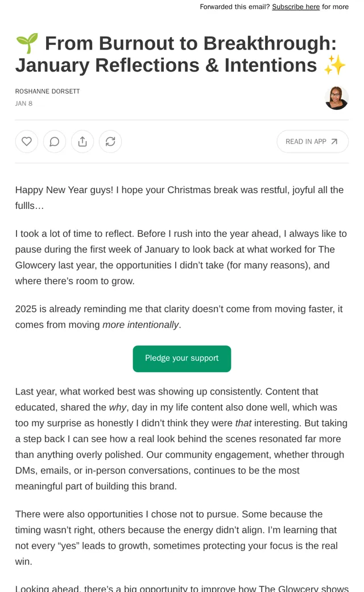Open the author name Roshanne Dorsett
Viewport: 364px width, 592px height.
click(48, 92)
